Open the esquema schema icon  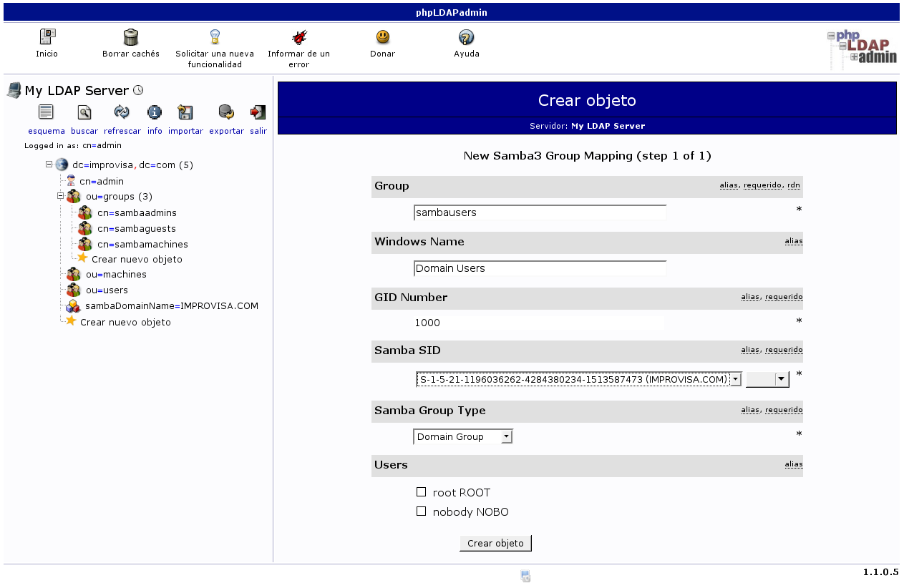47,112
